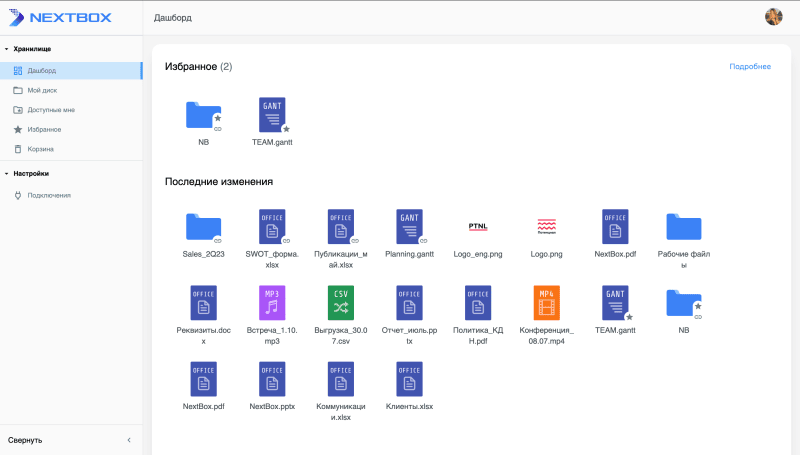Open the Logo_eng.png image thumbnail
This screenshot has width=800, height=455.
pos(478,227)
